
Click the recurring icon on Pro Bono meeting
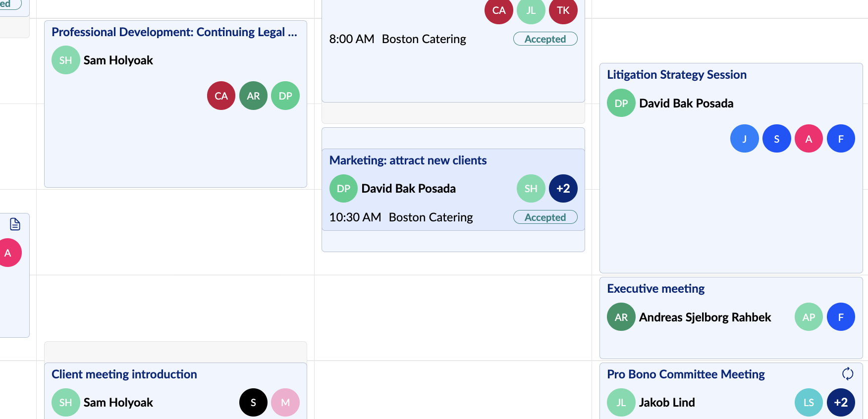pyautogui.click(x=848, y=374)
